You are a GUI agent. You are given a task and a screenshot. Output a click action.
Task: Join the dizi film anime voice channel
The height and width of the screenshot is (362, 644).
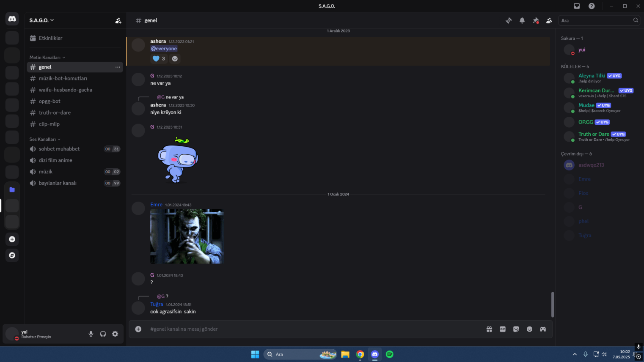75,160
